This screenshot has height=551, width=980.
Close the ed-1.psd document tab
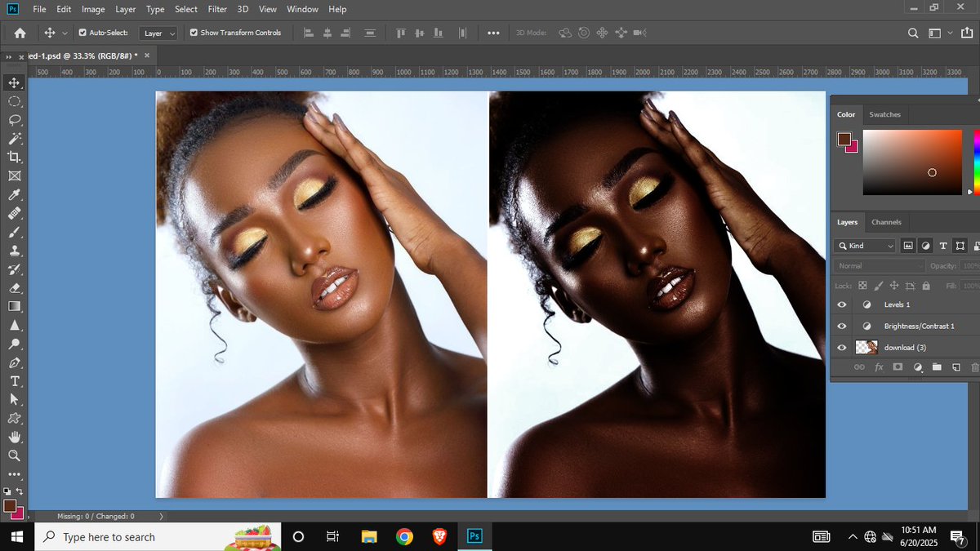click(147, 56)
